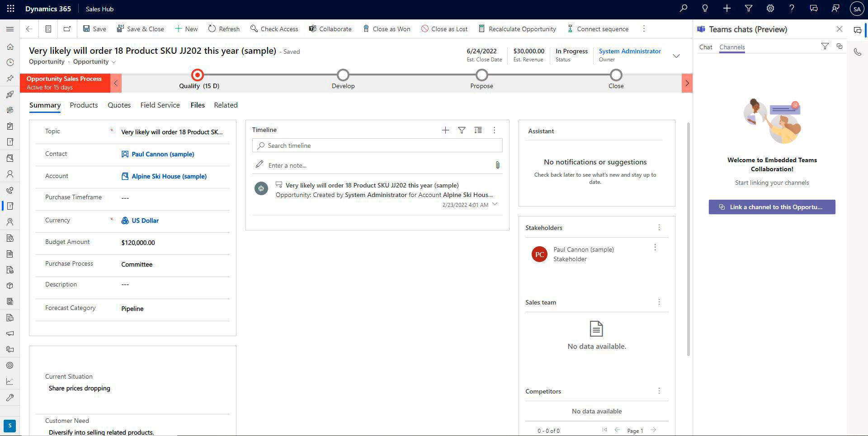Expand the timeline post chevron
868x436 pixels.
495,205
